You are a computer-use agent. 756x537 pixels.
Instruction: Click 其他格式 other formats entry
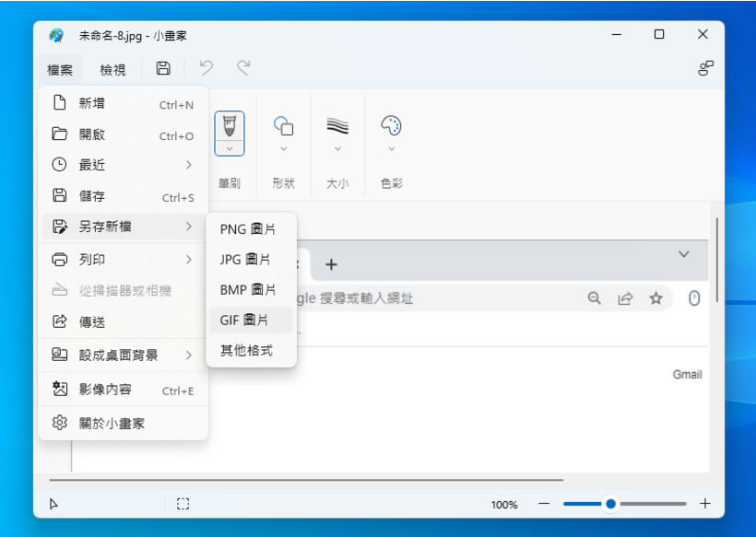click(246, 351)
